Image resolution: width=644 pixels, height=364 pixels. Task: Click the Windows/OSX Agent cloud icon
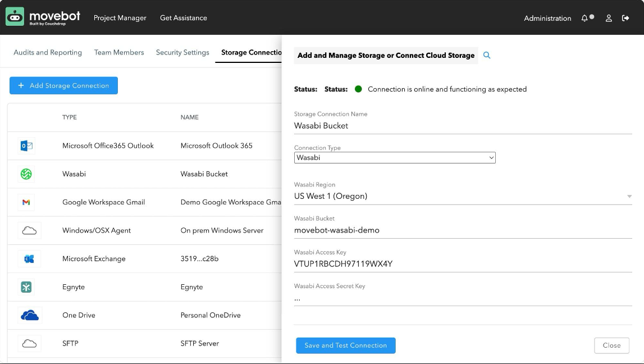pyautogui.click(x=29, y=230)
